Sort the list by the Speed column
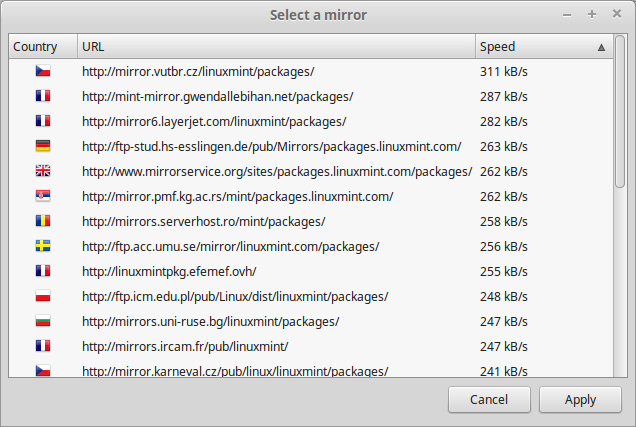 tap(530, 47)
